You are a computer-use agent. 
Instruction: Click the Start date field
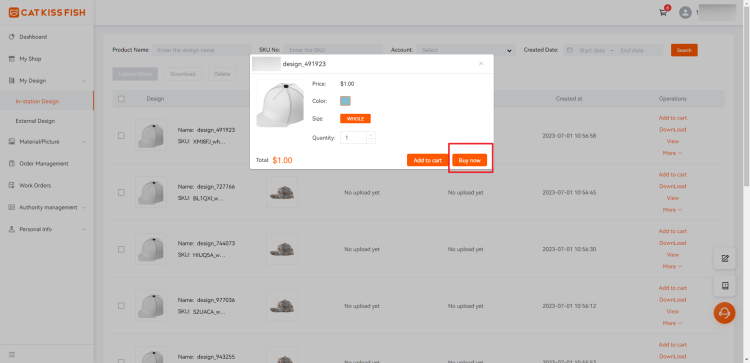click(592, 50)
